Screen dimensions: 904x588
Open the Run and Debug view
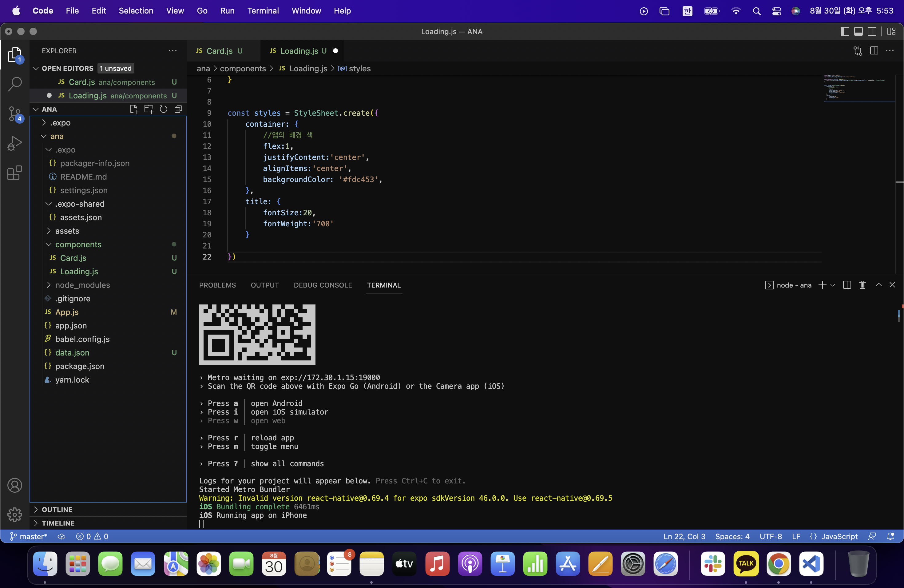pyautogui.click(x=14, y=143)
